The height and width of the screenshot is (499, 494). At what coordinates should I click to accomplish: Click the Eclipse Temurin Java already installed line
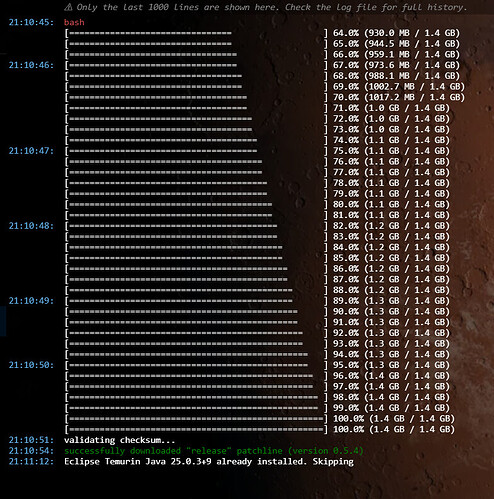click(209, 462)
